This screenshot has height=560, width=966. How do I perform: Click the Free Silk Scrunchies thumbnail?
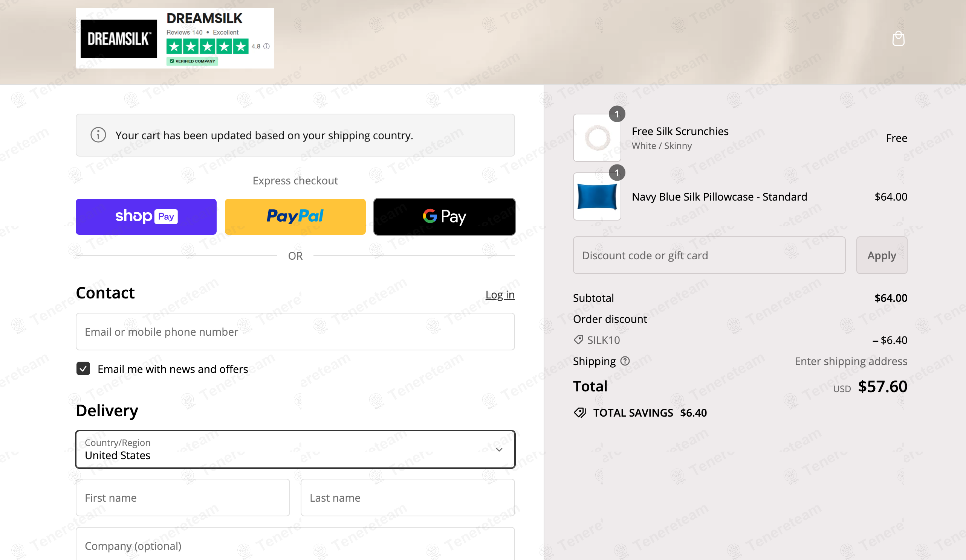click(597, 137)
